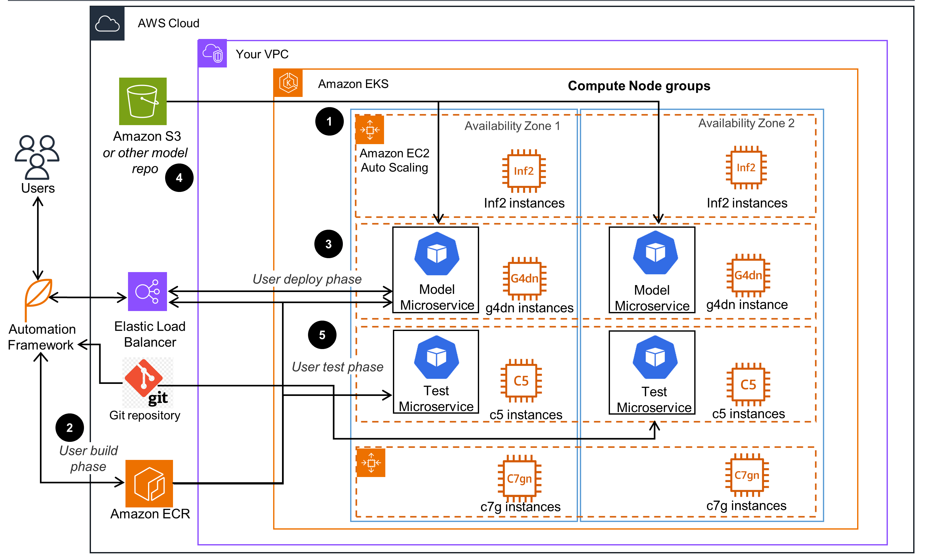
Task: Click the Elastic Load Balancer icon
Action: [148, 292]
